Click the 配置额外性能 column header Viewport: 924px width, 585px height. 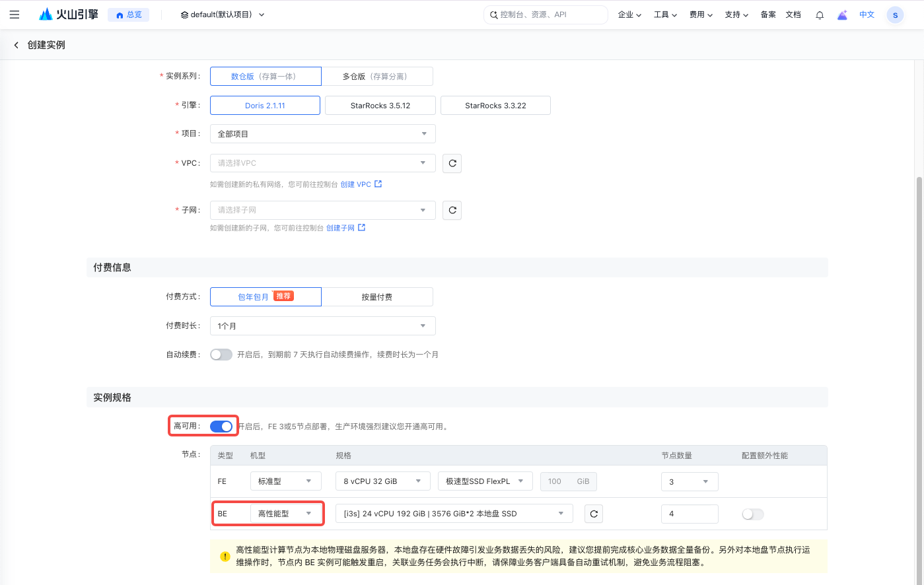(x=765, y=456)
